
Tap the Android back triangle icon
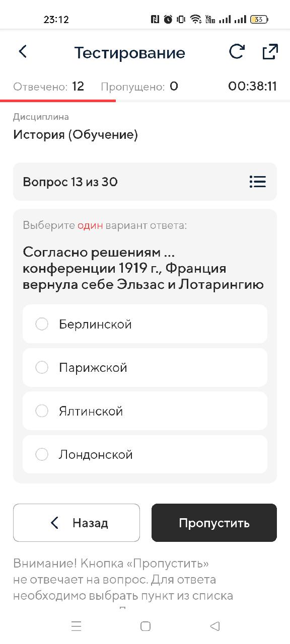[215, 626]
